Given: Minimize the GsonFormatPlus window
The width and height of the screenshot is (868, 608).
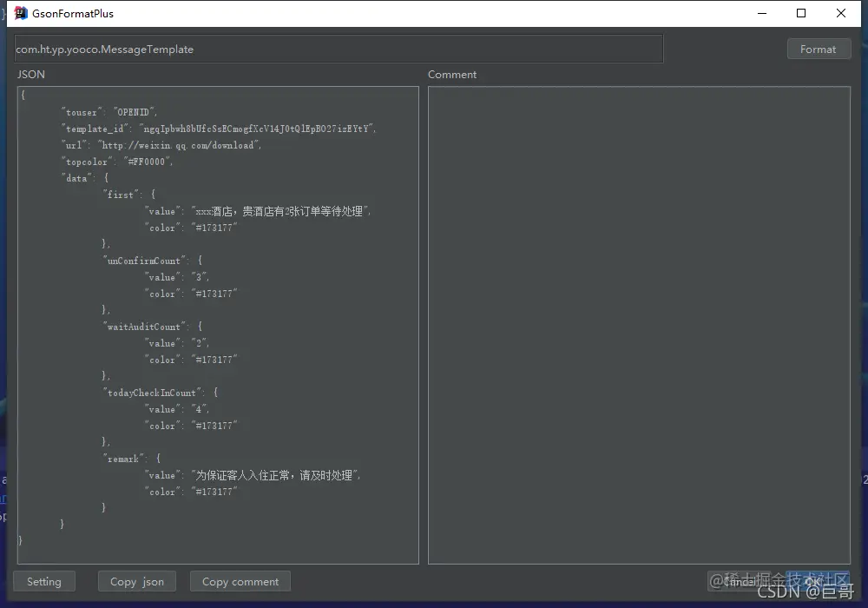Looking at the screenshot, I should point(762,13).
